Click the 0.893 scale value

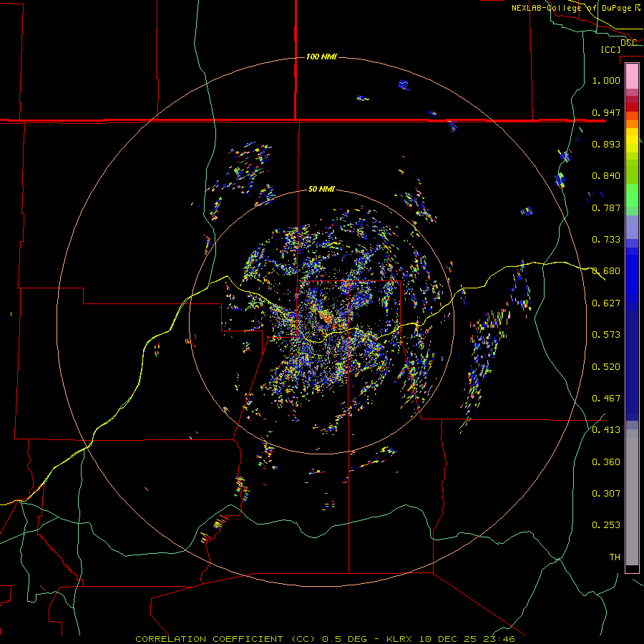pyautogui.click(x=606, y=144)
